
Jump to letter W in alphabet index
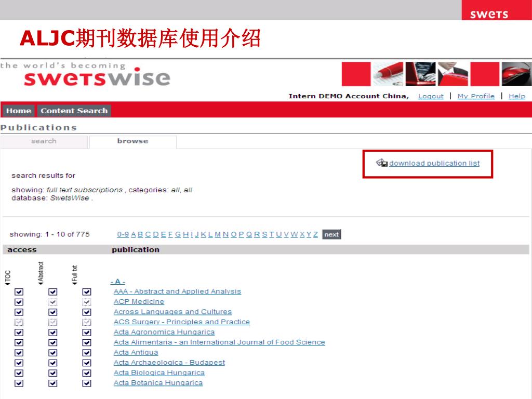(x=294, y=234)
